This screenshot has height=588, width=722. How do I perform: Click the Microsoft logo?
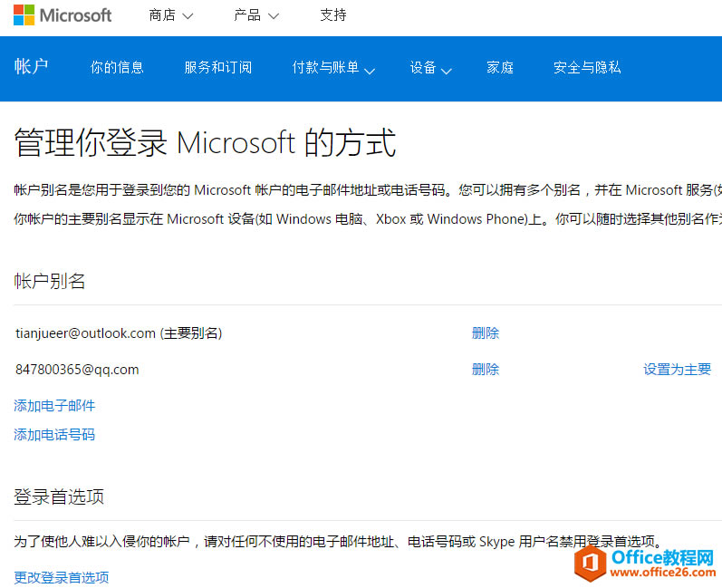coord(63,15)
